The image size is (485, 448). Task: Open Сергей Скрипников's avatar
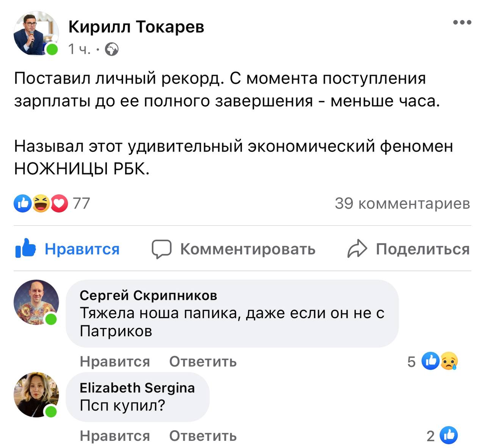point(36,303)
